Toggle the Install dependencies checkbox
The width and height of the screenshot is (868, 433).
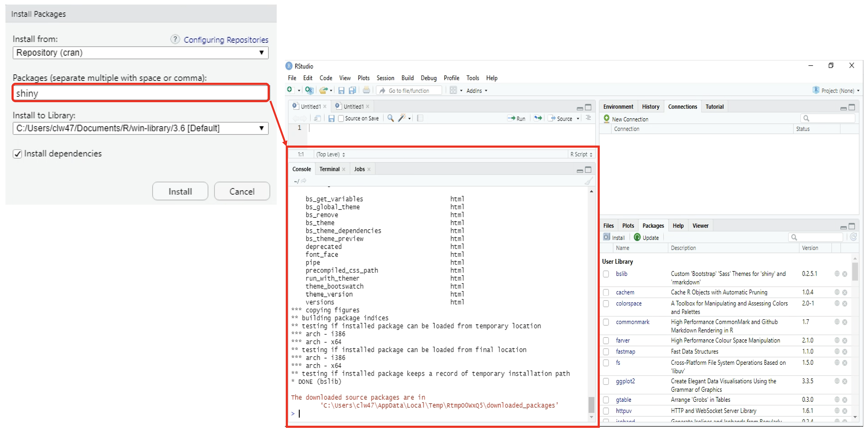coord(18,154)
